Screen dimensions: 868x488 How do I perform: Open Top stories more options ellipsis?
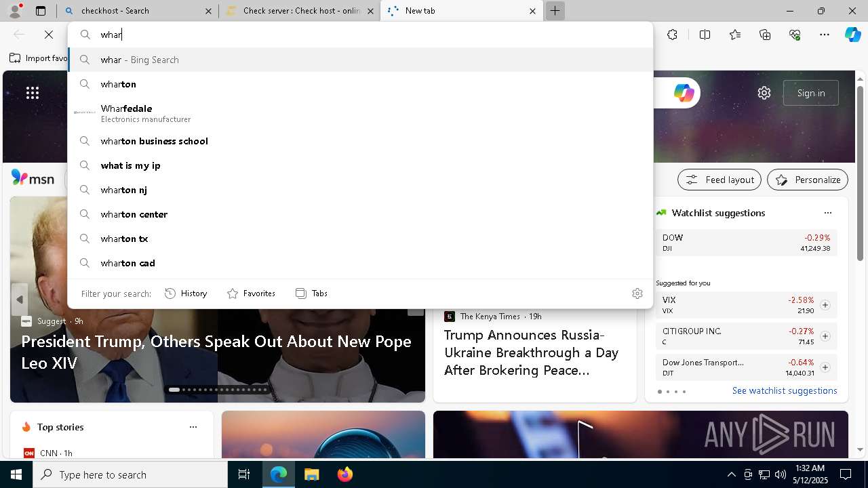tap(193, 427)
